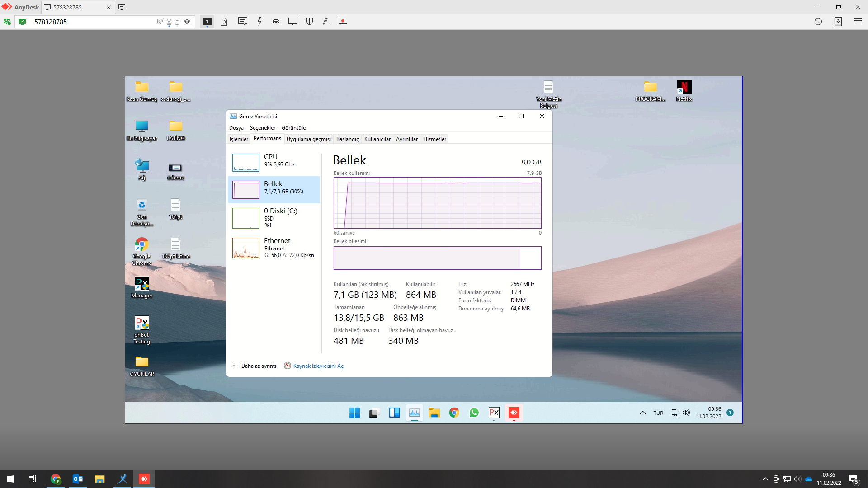The image size is (868, 488).
Task: Open remote WhatsApp taskbar icon
Action: tap(474, 413)
